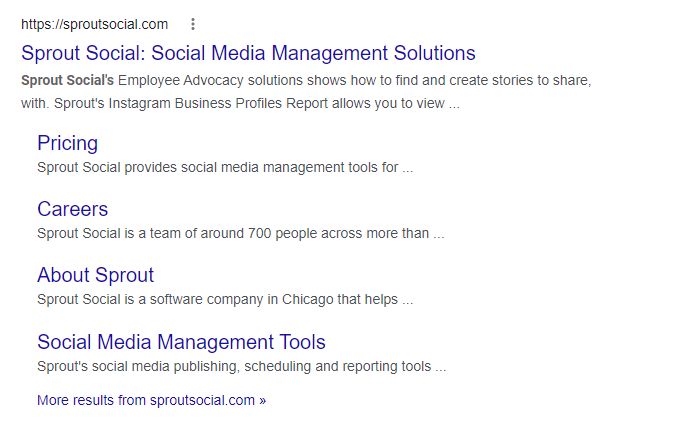Click the description under the Pricing link
This screenshot has height=423, width=696.
pos(218,167)
